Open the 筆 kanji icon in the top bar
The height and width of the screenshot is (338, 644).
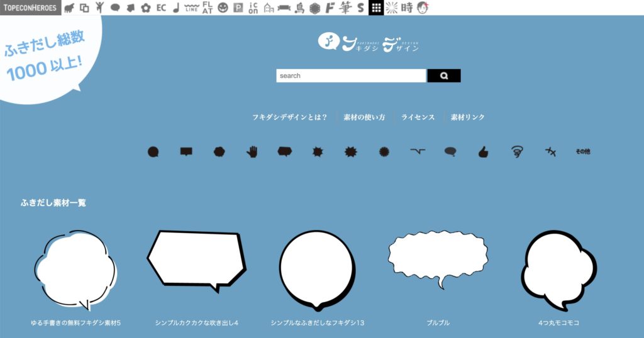click(x=345, y=8)
